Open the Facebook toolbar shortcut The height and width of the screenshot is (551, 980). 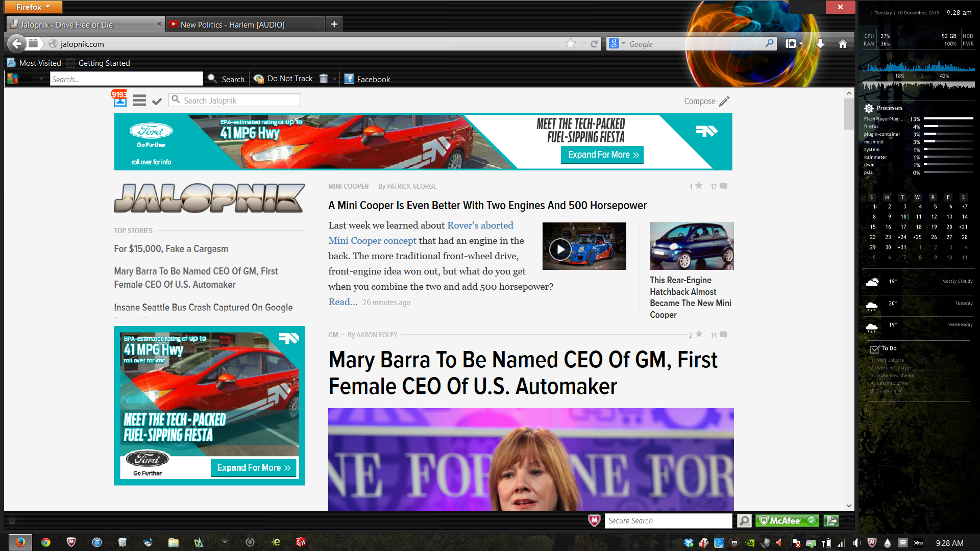tap(367, 79)
